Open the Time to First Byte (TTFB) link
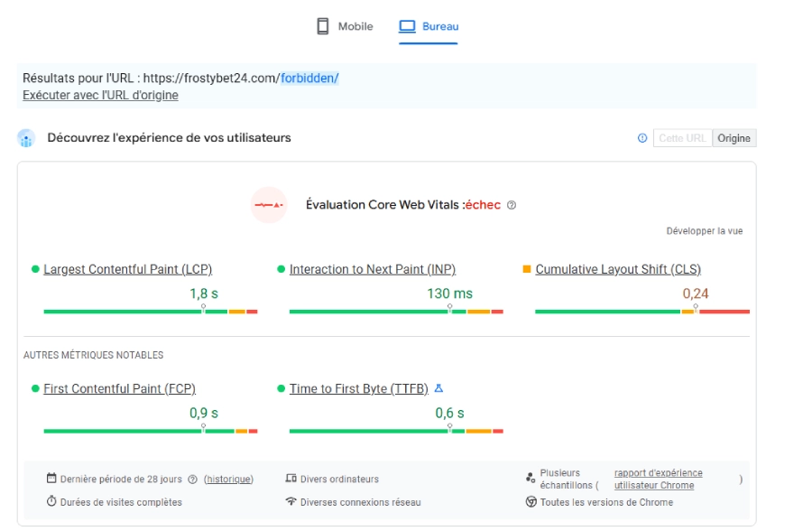The height and width of the screenshot is (531, 812). tap(358, 388)
